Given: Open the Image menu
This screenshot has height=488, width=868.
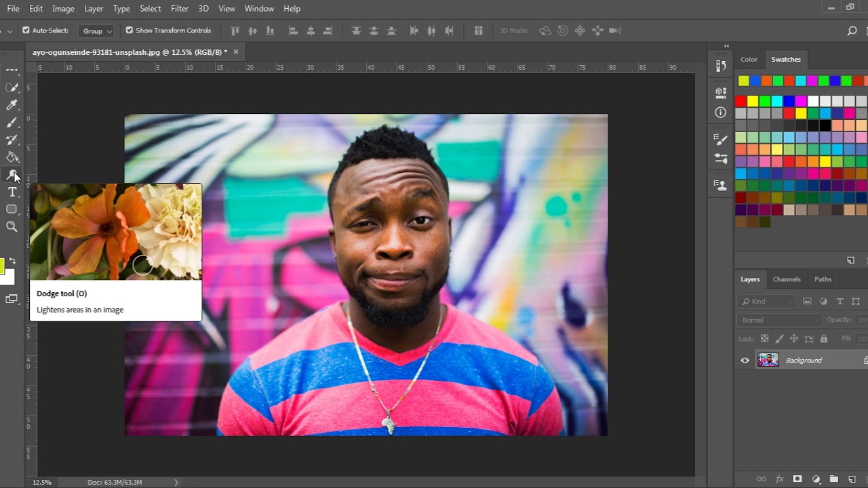Looking at the screenshot, I should 63,9.
